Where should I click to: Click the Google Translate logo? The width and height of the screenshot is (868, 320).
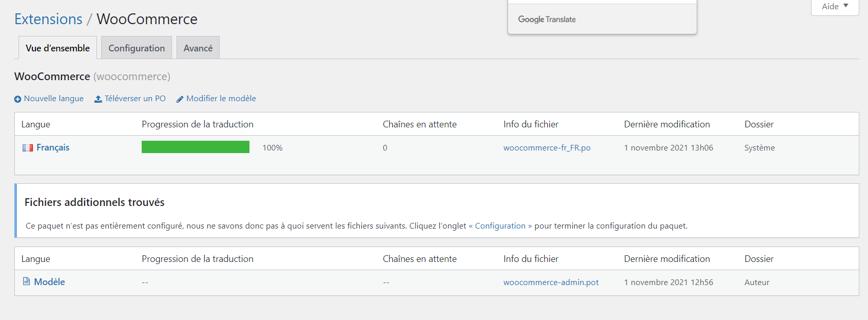[x=547, y=20]
